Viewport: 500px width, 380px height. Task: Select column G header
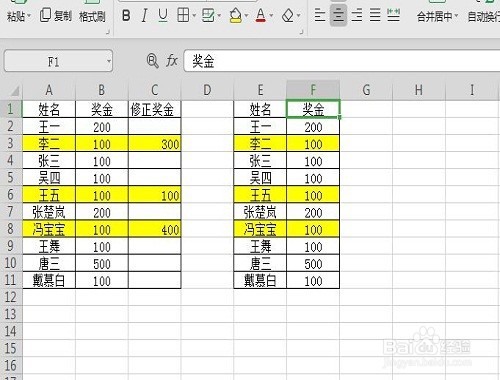pyautogui.click(x=366, y=90)
